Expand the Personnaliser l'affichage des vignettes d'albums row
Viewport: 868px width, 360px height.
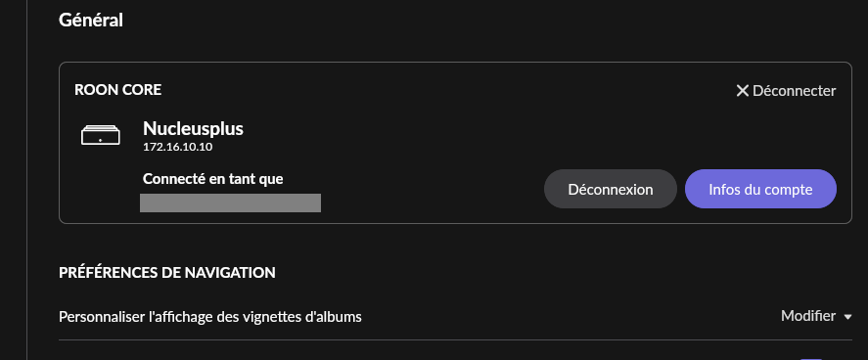click(455, 317)
